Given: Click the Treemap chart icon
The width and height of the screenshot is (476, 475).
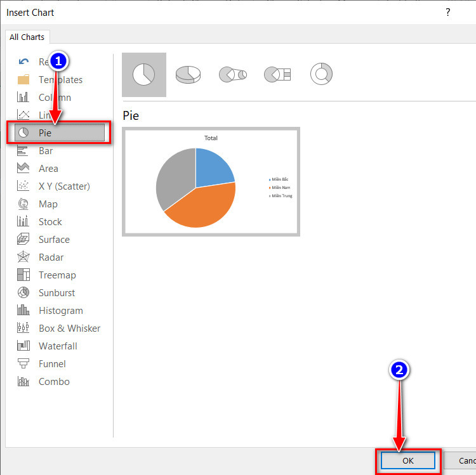Looking at the screenshot, I should point(23,275).
